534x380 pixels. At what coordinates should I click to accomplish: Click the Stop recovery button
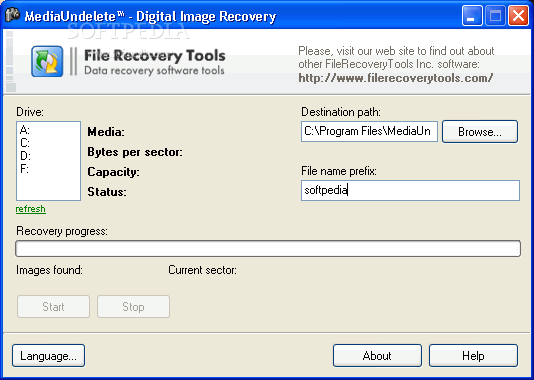(134, 306)
